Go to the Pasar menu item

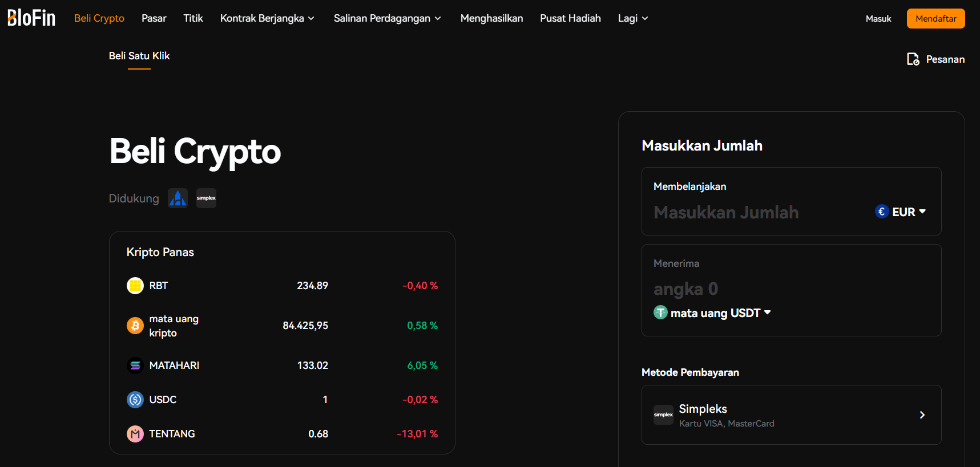(154, 18)
